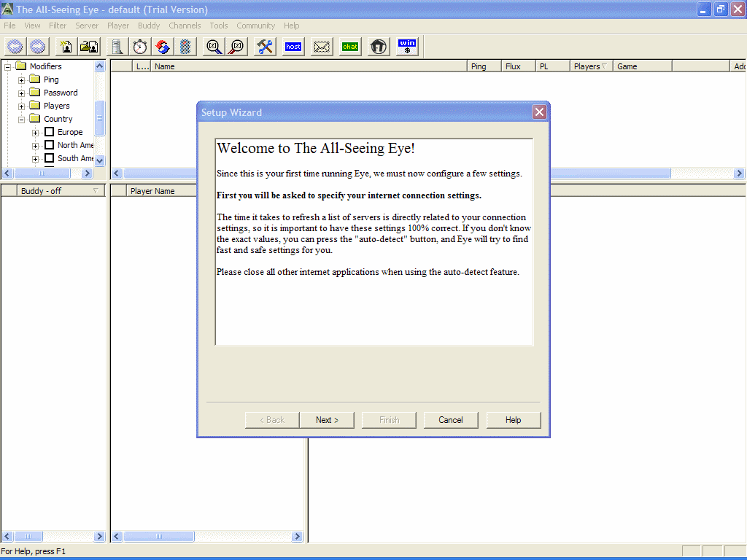Open the Filter menu
Image resolution: width=747 pixels, height=560 pixels.
58,26
